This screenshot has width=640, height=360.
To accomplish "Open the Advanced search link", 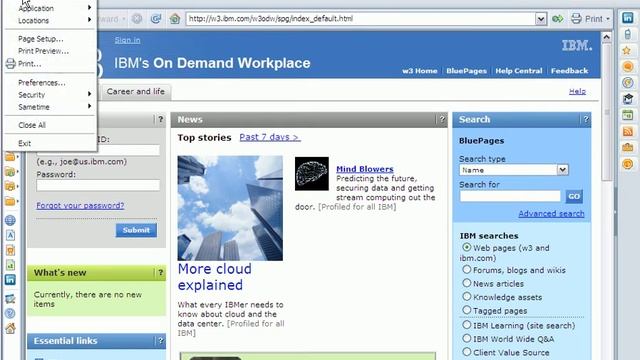I will tap(551, 213).
